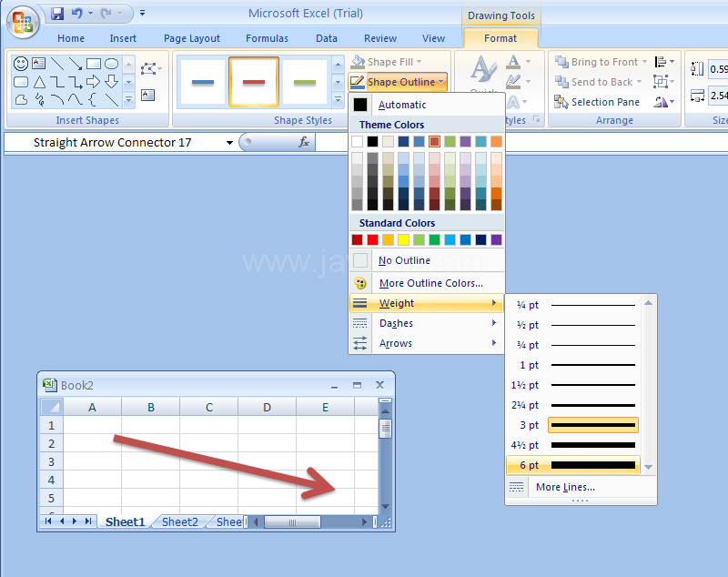The height and width of the screenshot is (577, 728).
Task: Pick the standard purple outline color
Action: pos(496,239)
